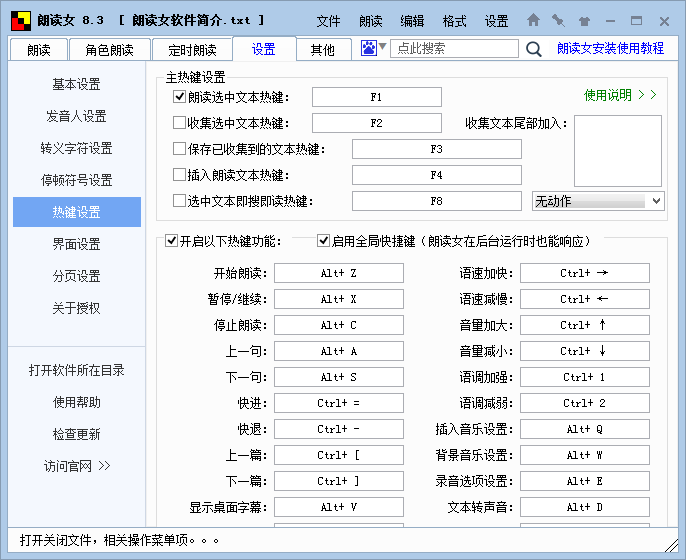Click the 快退 Ctrl+- hotkey field
This screenshot has height=560, width=686.
339,429
